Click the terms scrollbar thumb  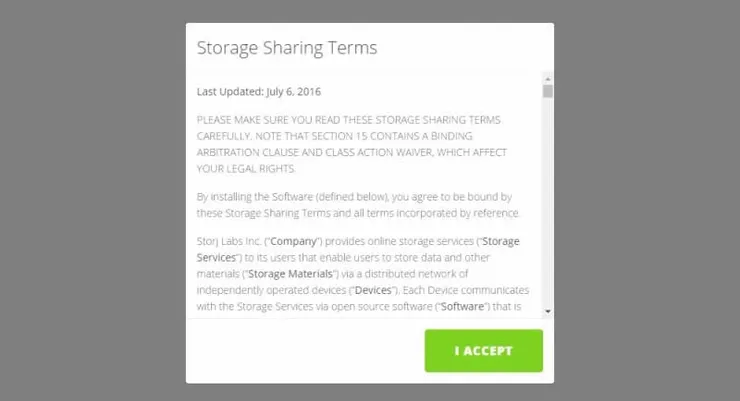click(x=547, y=91)
